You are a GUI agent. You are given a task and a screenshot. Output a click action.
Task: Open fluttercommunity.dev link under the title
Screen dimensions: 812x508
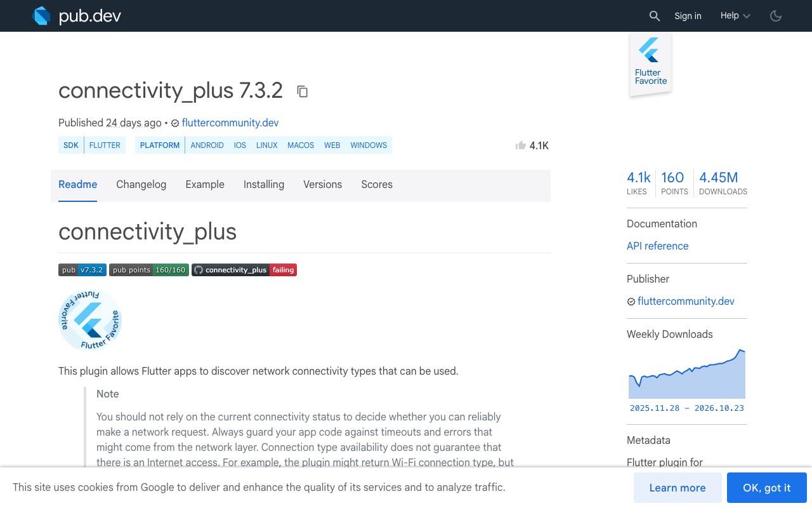[230, 123]
